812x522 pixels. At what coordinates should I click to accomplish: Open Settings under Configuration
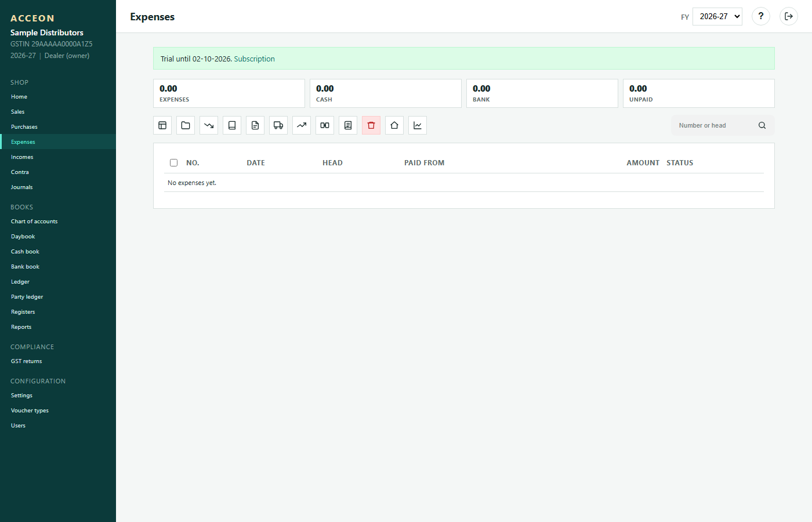[x=58, y=396]
